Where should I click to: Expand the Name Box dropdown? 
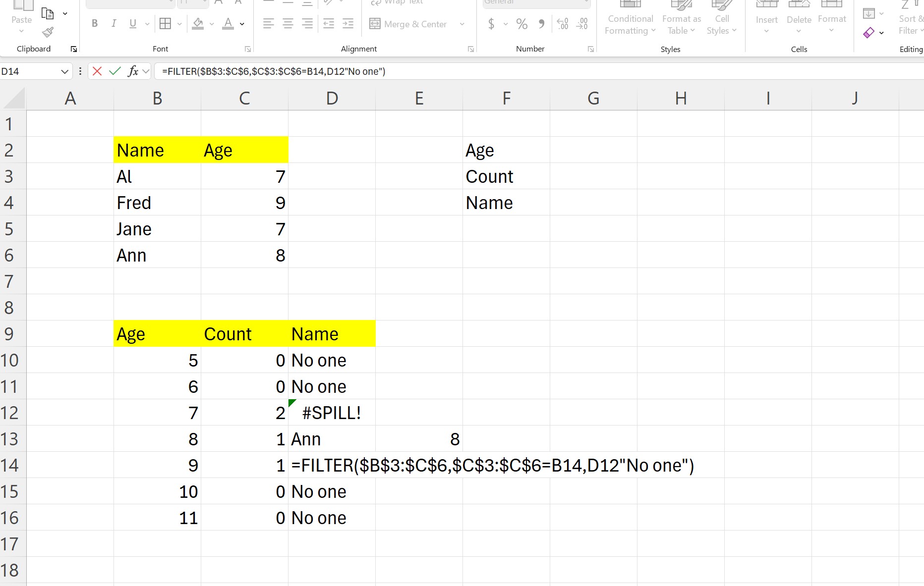(x=64, y=72)
